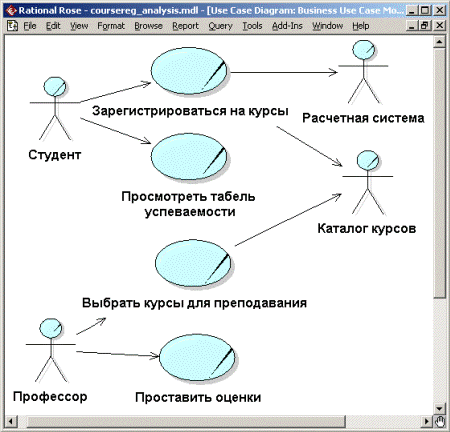Close the inner diagram window
Image resolution: width=450 pixels, height=432 pixels.
pyautogui.click(x=439, y=26)
